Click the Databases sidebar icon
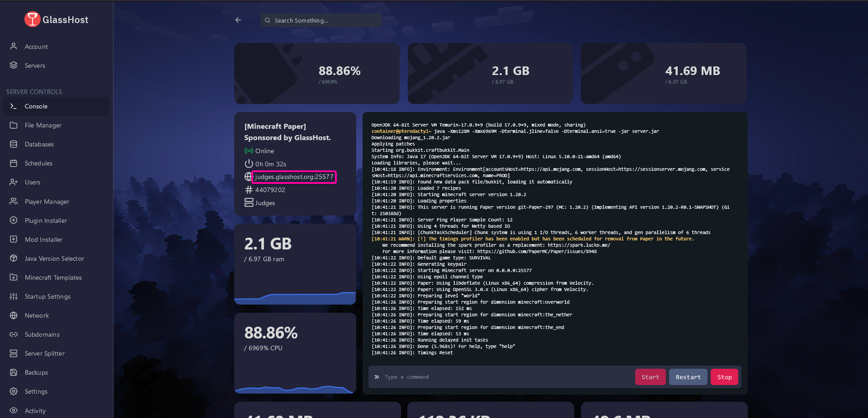This screenshot has width=868, height=418. point(14,144)
